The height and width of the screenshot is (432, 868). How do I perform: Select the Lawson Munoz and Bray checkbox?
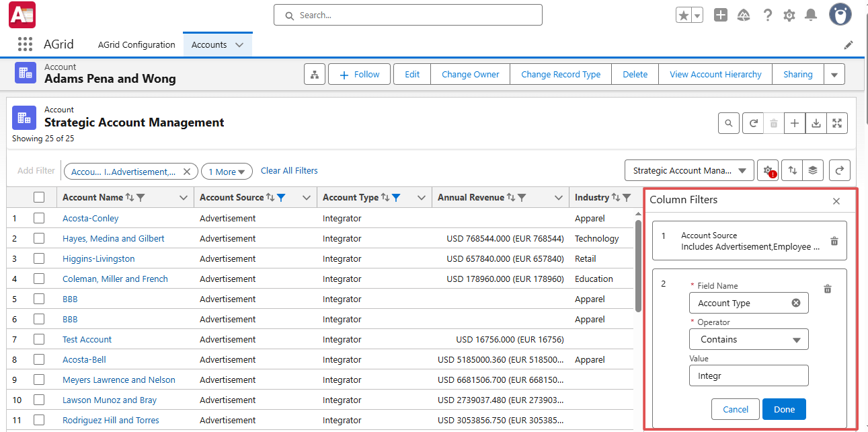(39, 400)
